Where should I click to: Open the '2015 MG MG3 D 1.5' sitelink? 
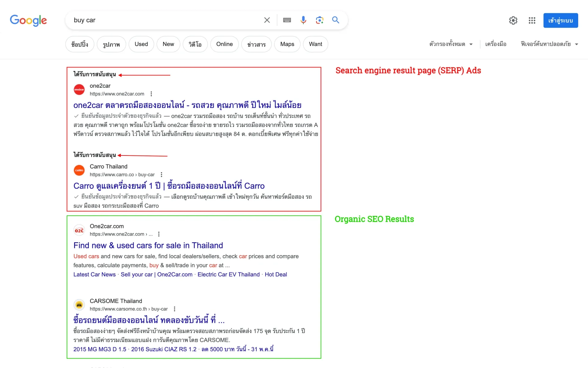(x=100, y=349)
